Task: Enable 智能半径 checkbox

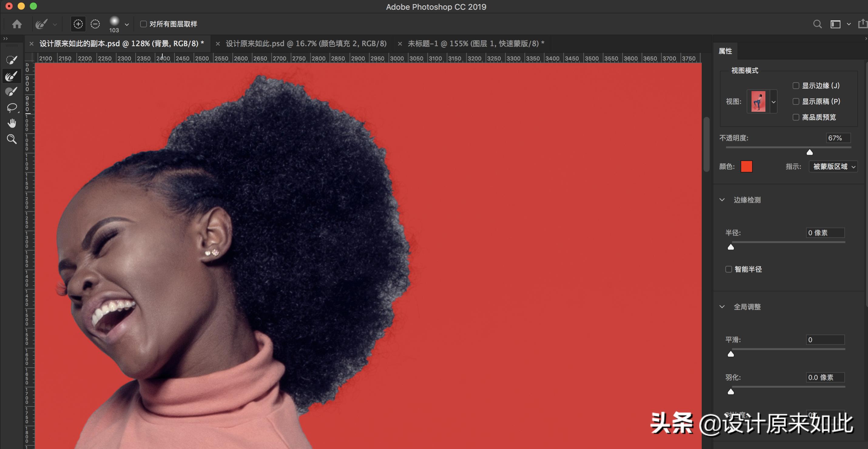Action: [x=728, y=269]
